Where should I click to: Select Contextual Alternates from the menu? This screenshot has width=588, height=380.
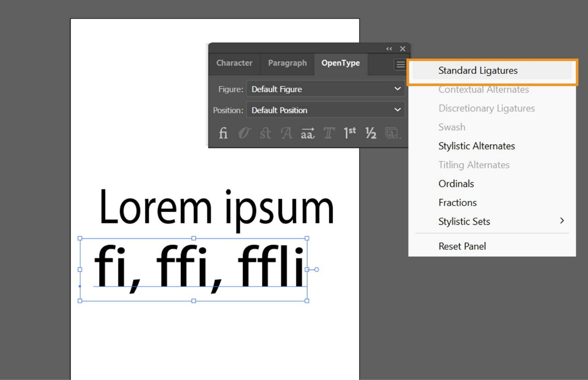tap(483, 89)
